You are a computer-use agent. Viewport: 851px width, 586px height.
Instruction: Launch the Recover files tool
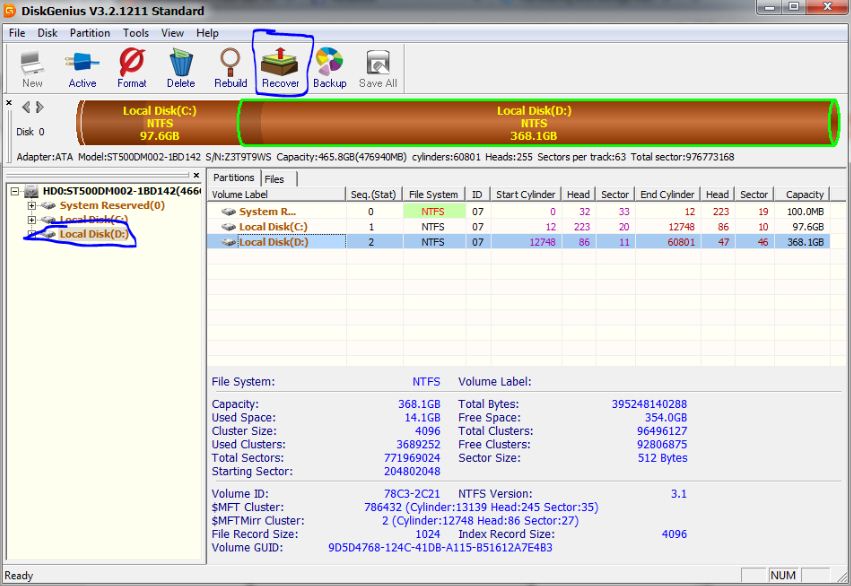(x=281, y=68)
